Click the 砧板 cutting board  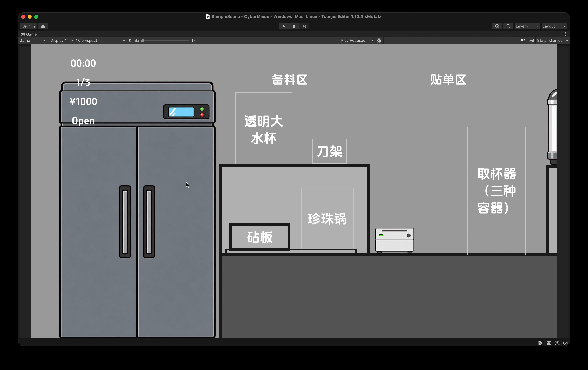[260, 237]
